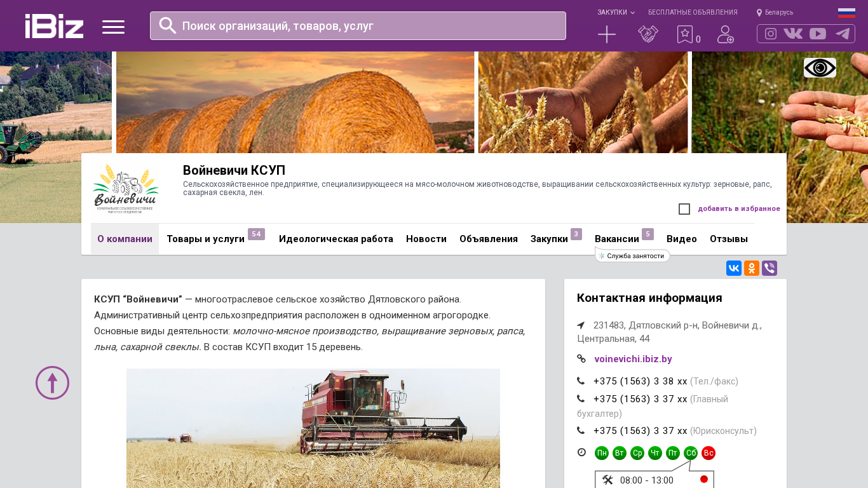Click the добавить в избранное link
Screen dimensions: 868x488
[x=739, y=209]
